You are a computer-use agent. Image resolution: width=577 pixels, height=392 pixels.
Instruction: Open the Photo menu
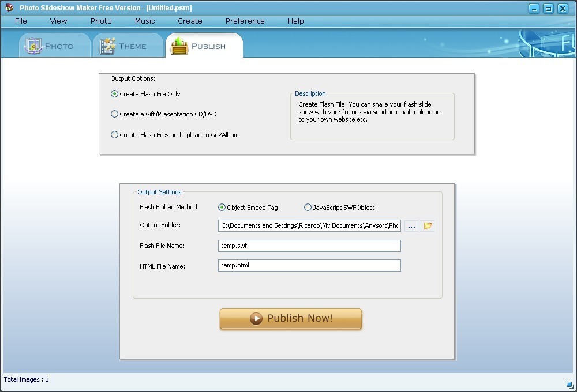(101, 21)
